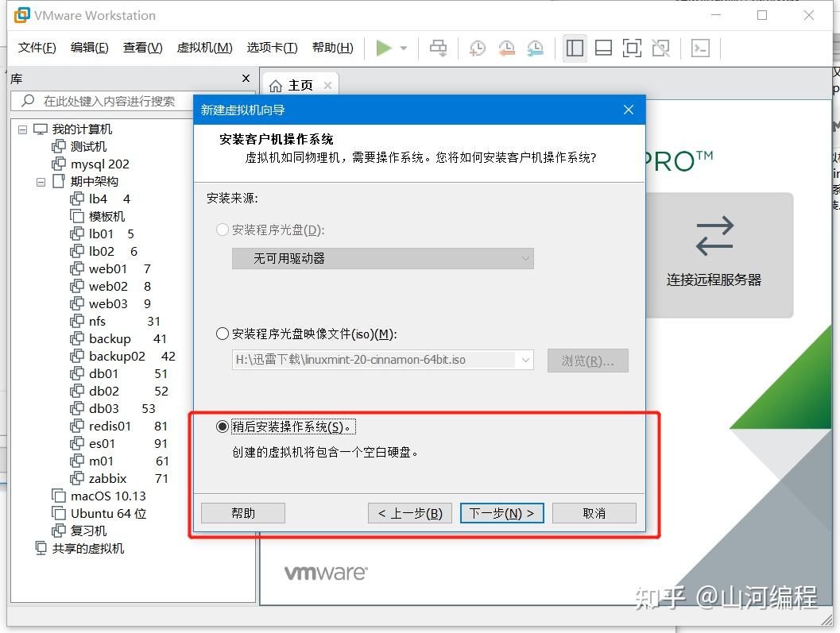Click the 帮助 button in wizard

coord(243,513)
